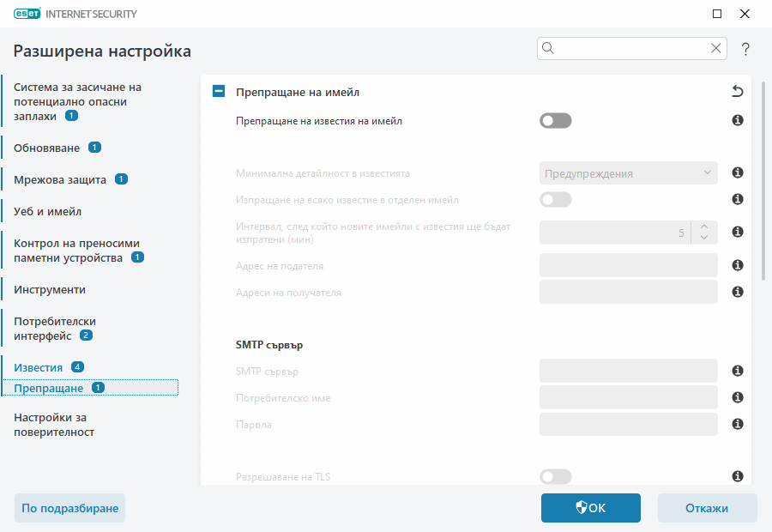Click the revert arrow icon for Препращане на имейл
Image resolution: width=772 pixels, height=532 pixels.
point(737,92)
